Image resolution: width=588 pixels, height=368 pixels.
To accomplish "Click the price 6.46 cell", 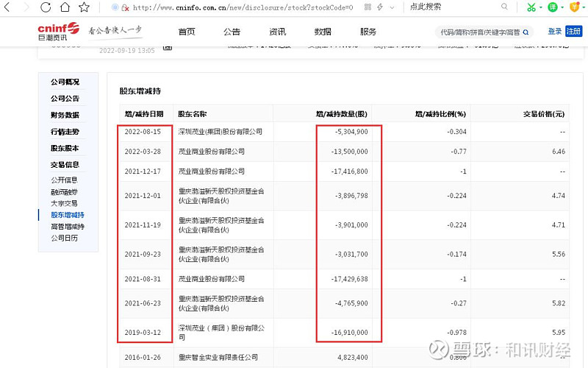I will 559,152.
